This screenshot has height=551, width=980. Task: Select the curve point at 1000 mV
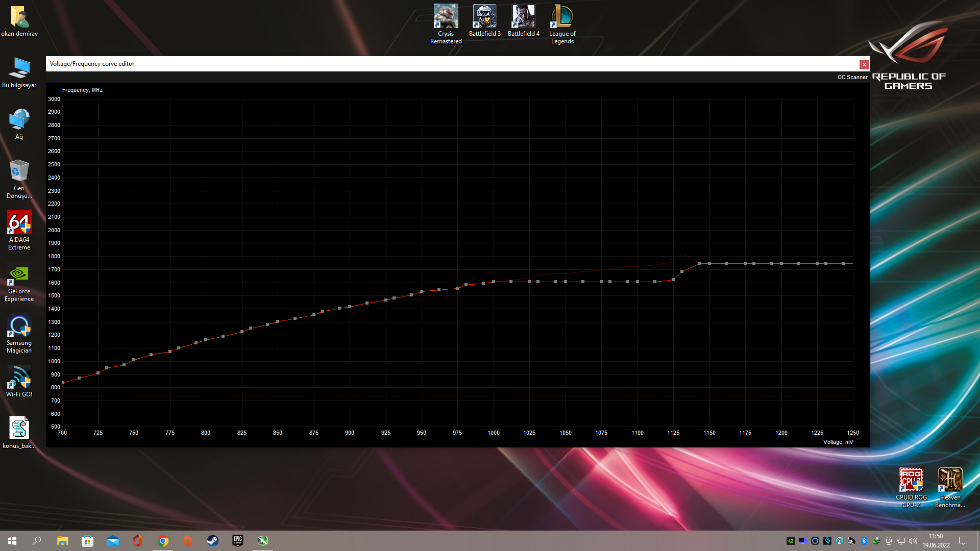point(494,282)
